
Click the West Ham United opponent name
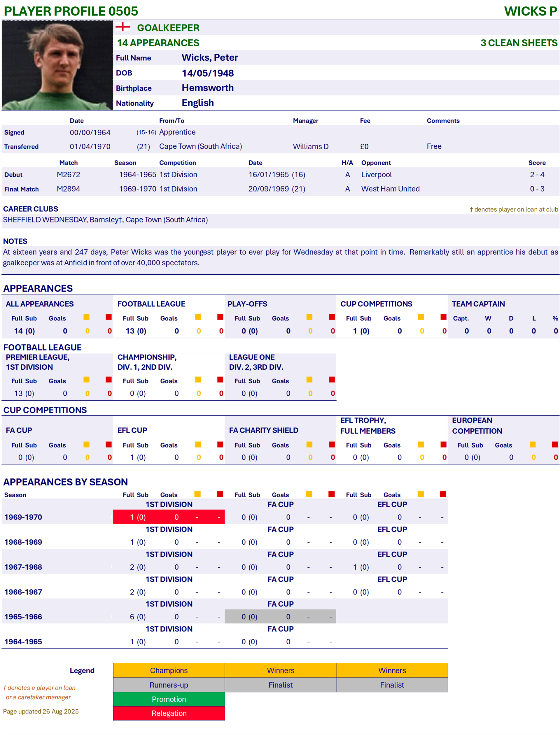390,189
